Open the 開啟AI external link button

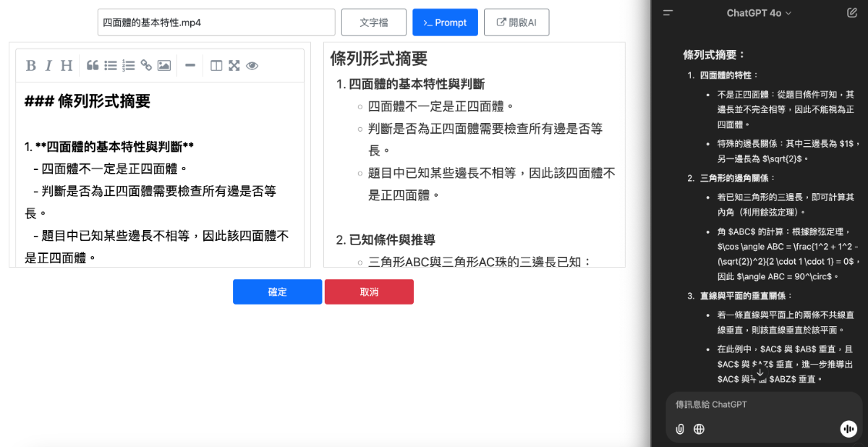pos(516,22)
